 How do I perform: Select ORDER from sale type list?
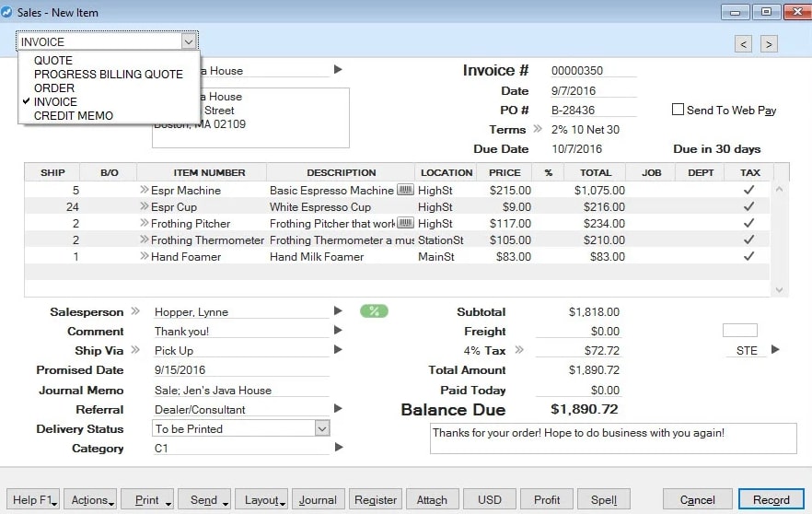[54, 88]
